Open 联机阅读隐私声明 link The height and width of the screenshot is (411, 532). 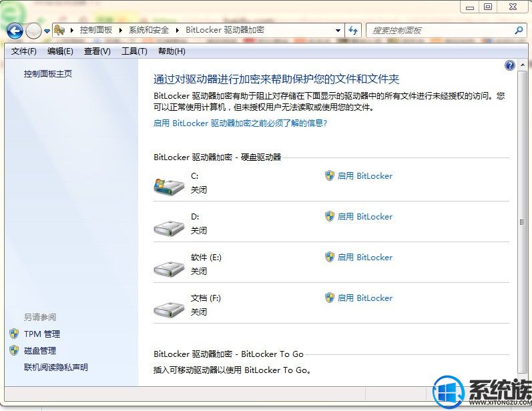56,367
